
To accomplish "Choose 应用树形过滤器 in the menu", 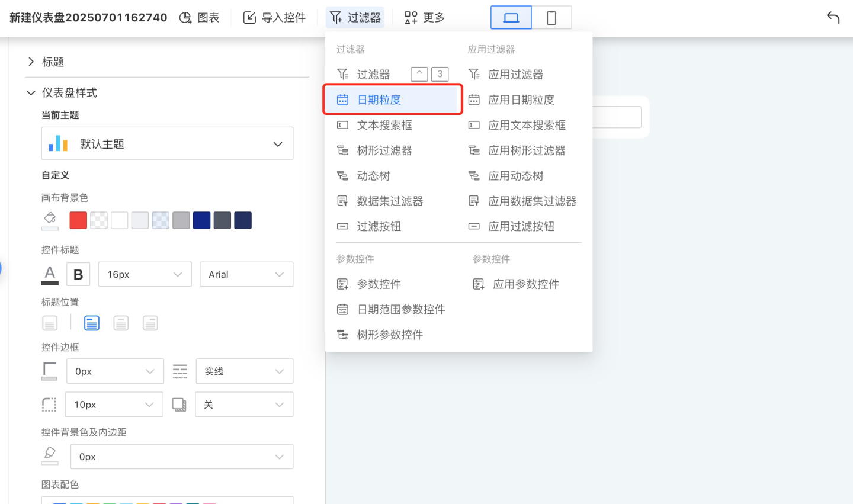I will (526, 151).
